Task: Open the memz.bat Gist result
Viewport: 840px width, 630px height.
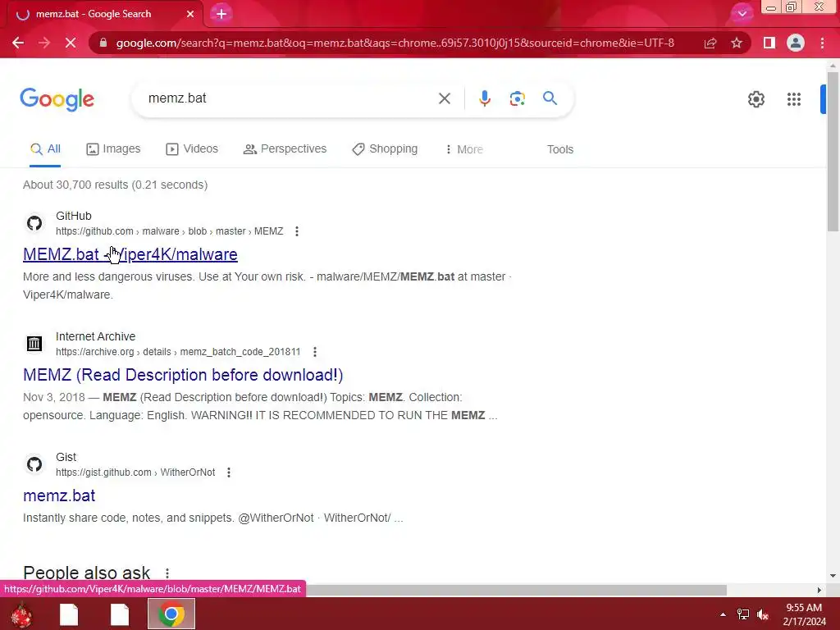Action: coord(59,495)
